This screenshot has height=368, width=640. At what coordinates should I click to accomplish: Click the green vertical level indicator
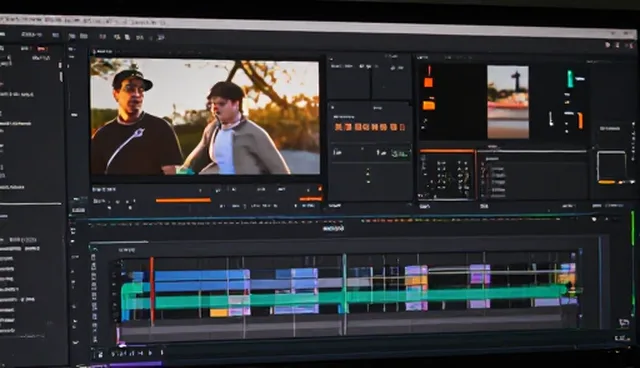[x=570, y=79]
